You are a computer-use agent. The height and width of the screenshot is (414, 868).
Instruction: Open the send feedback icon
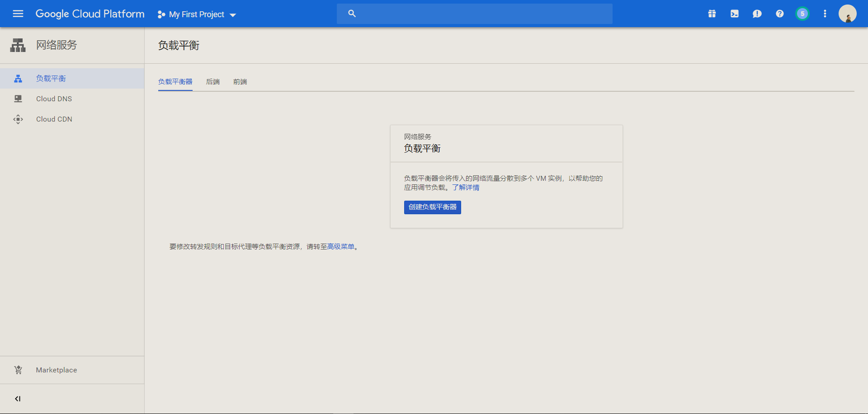click(x=757, y=14)
